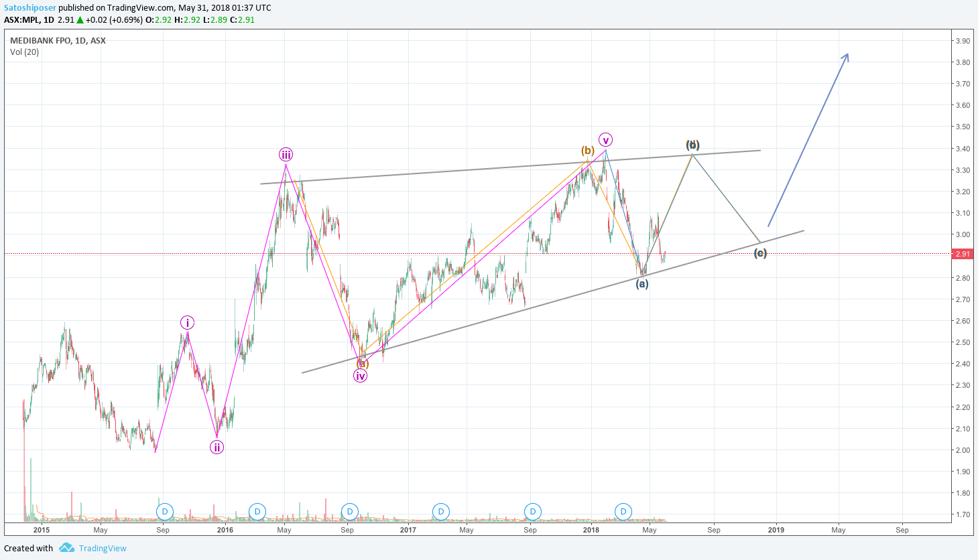Click the red 2.91 current price tag
Viewport: 978px width, 560px height.
click(962, 254)
